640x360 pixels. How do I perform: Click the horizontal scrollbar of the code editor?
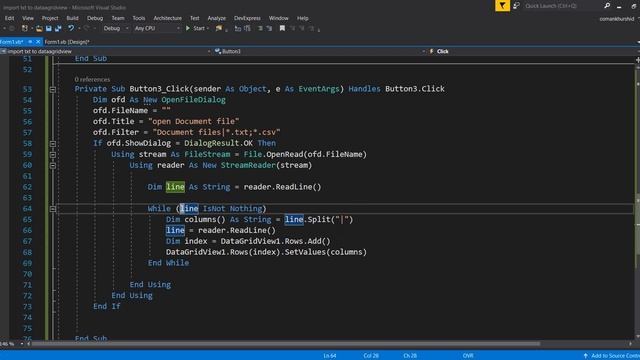coord(286,344)
